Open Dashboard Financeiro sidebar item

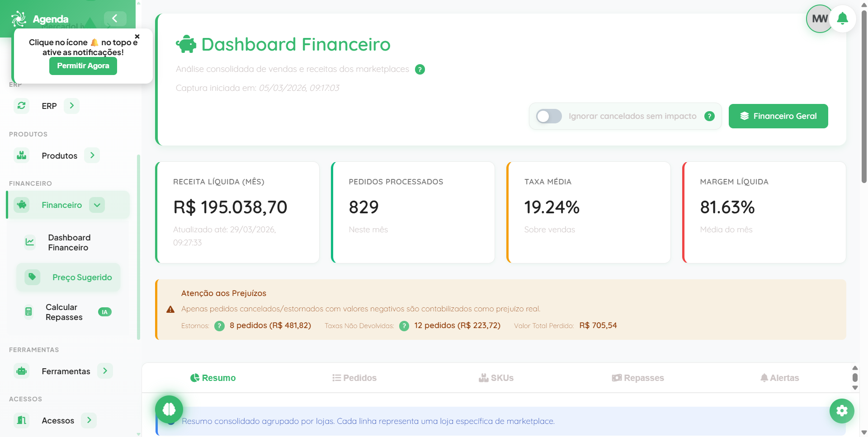[x=69, y=243]
